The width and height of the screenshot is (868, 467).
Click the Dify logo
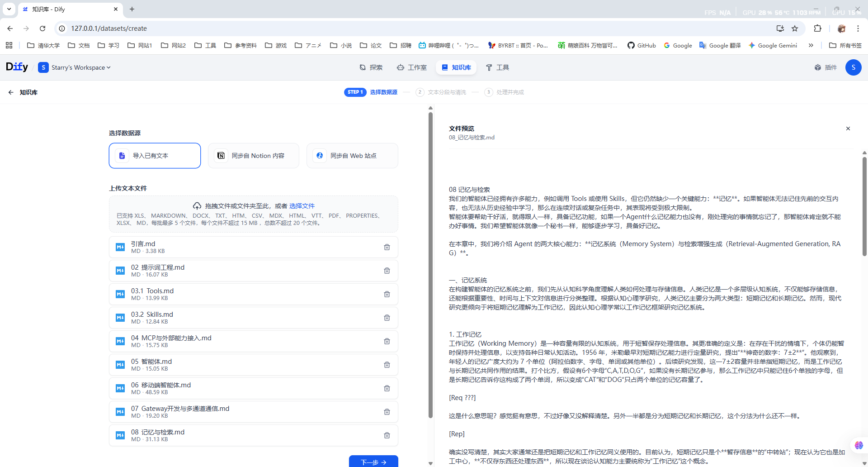point(17,67)
